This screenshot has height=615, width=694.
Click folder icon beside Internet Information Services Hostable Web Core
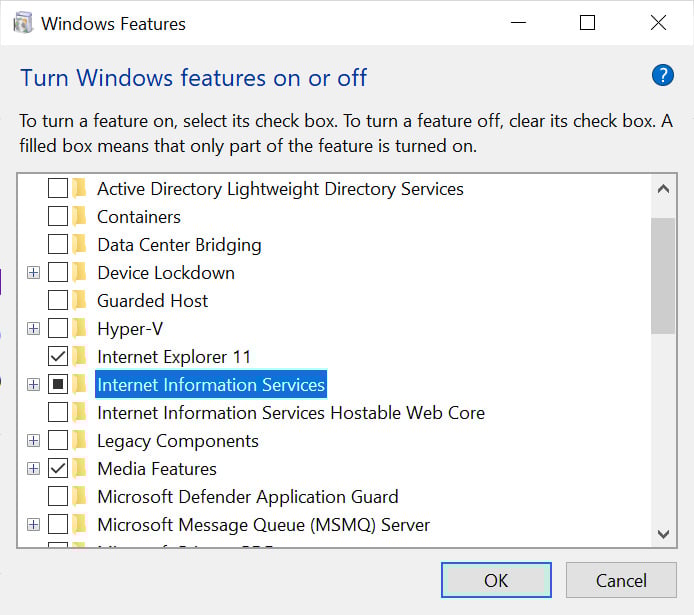80,413
